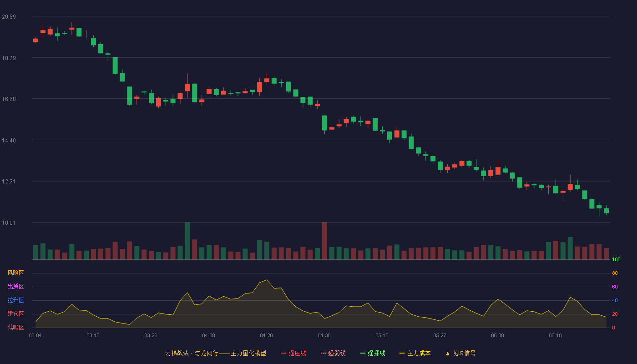637x364 pixels.
Task: Select the tallest green volume bar
Action: click(187, 241)
